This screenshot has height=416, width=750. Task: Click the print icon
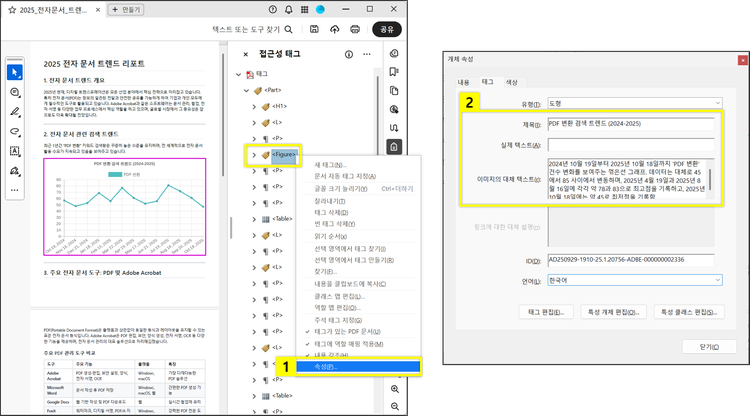[x=355, y=29]
